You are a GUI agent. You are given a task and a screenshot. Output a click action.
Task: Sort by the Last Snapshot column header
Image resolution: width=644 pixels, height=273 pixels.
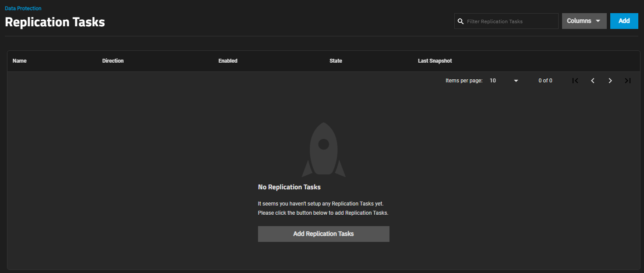435,61
